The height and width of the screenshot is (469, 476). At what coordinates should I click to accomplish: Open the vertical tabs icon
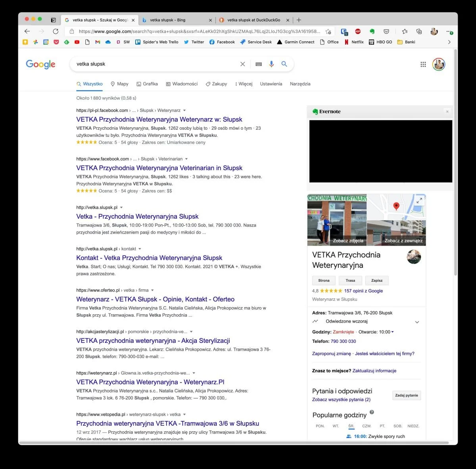pyautogui.click(x=53, y=20)
